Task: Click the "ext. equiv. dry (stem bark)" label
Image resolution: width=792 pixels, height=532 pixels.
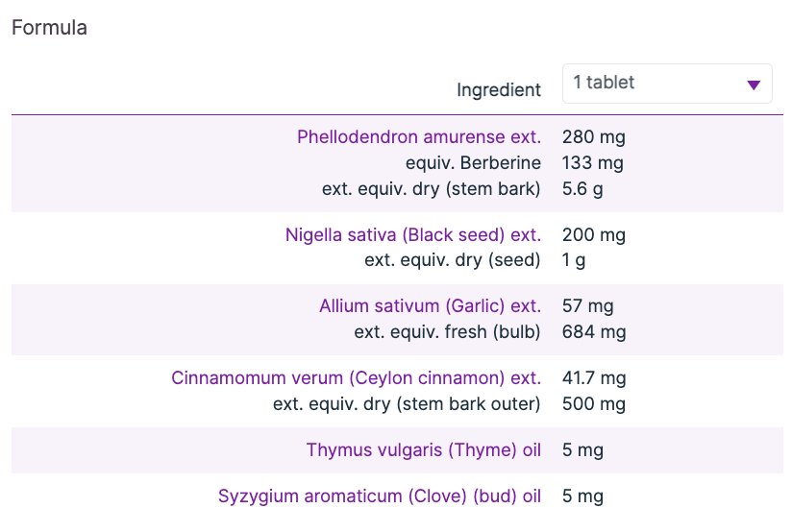Action: [x=431, y=189]
